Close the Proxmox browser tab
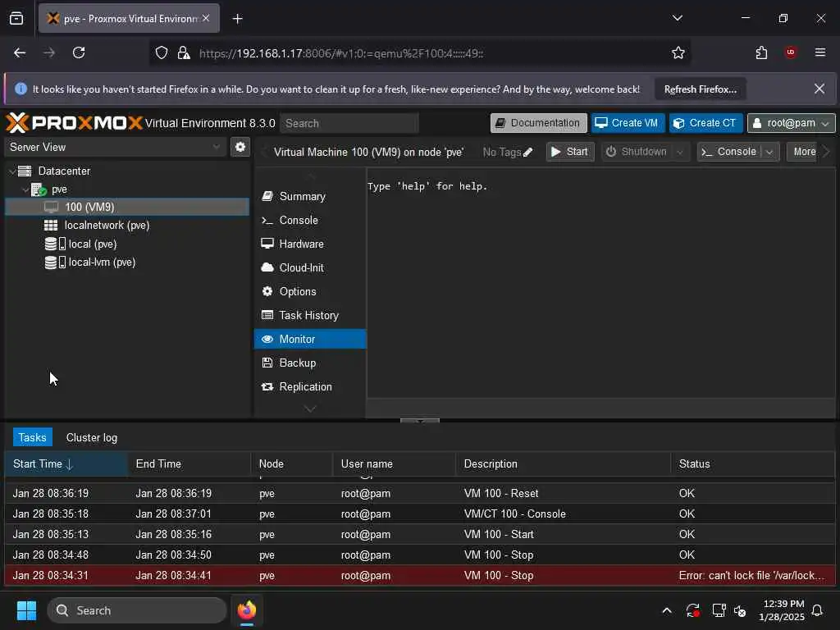Screen dimensions: 840x630 [x=206, y=18]
